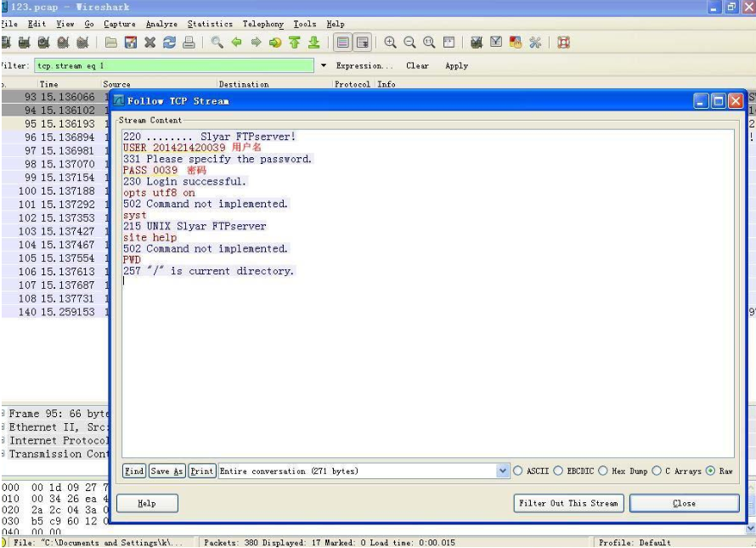
Task: Jump to the last packet icon
Action: pyautogui.click(x=314, y=42)
